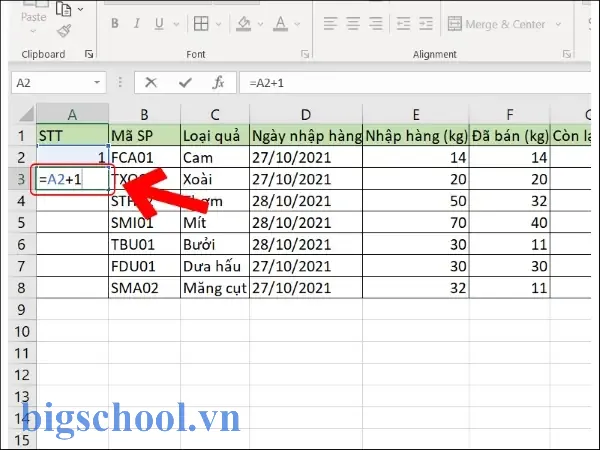This screenshot has width=600, height=450.
Task: Click cell TBU01
Action: point(144,244)
